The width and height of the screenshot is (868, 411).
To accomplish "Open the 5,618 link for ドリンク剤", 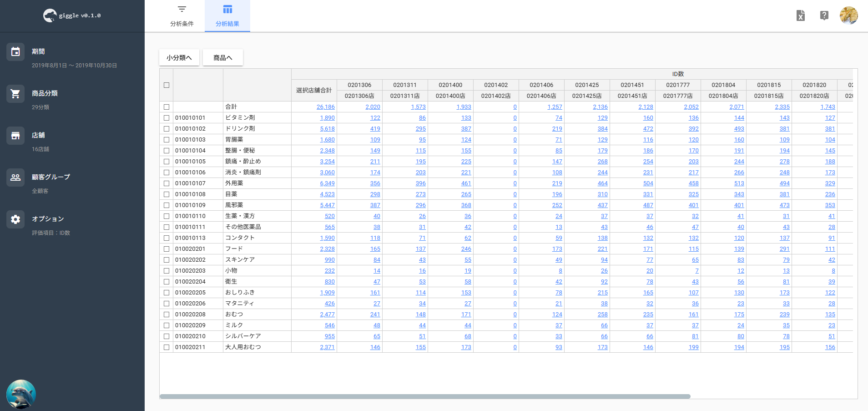I will click(x=327, y=129).
